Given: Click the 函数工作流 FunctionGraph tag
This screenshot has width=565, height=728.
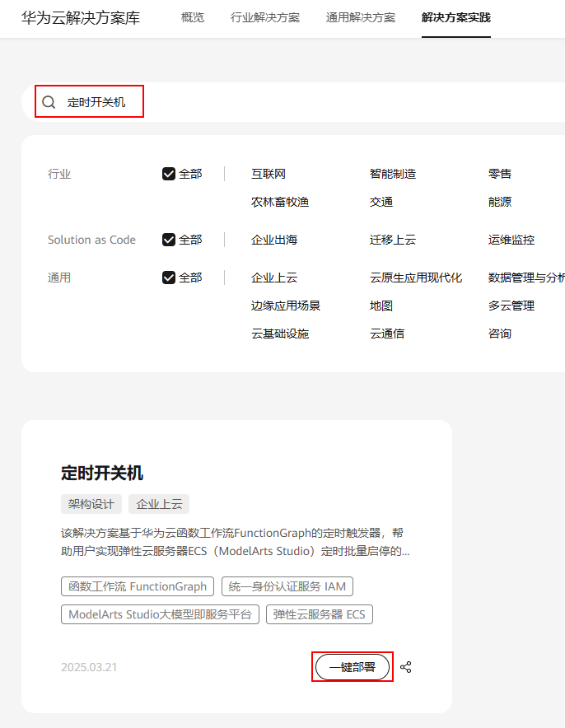Looking at the screenshot, I should click(138, 586).
